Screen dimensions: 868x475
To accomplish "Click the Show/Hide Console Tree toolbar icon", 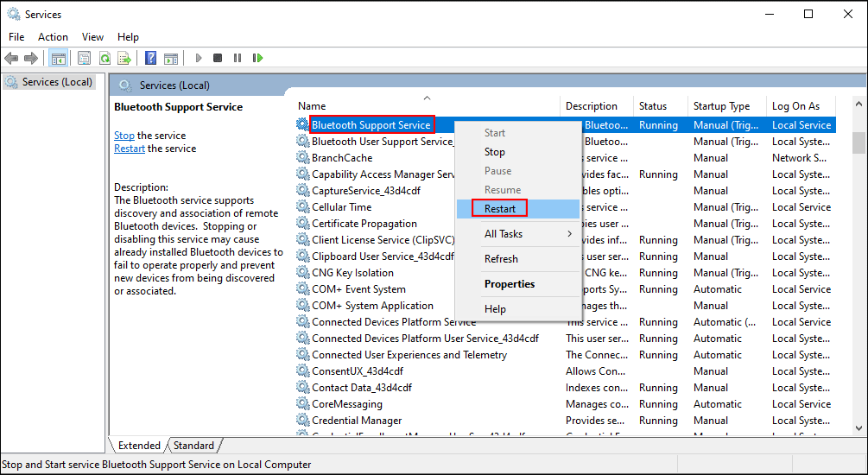I will (x=58, y=58).
